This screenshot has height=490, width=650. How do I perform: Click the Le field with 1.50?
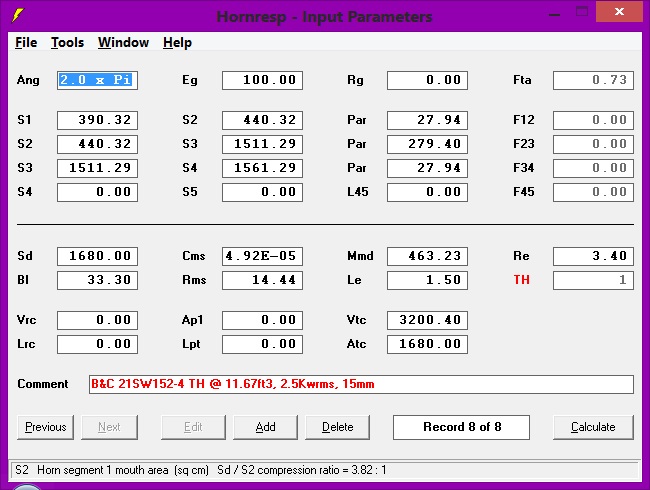coord(427,280)
